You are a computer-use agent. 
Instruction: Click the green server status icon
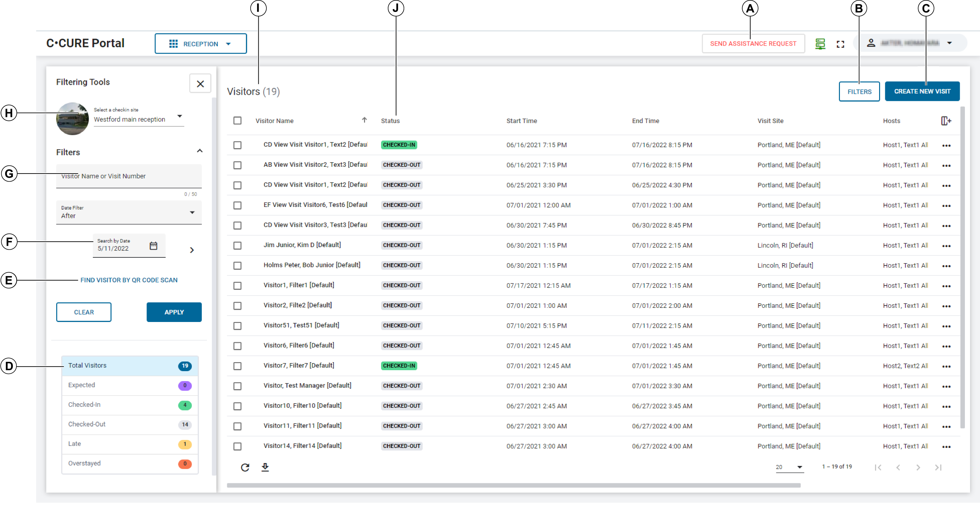[x=820, y=44]
